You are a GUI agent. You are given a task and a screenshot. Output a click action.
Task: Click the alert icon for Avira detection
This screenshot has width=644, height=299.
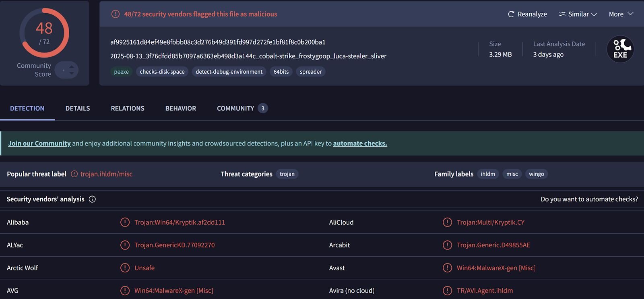447,291
